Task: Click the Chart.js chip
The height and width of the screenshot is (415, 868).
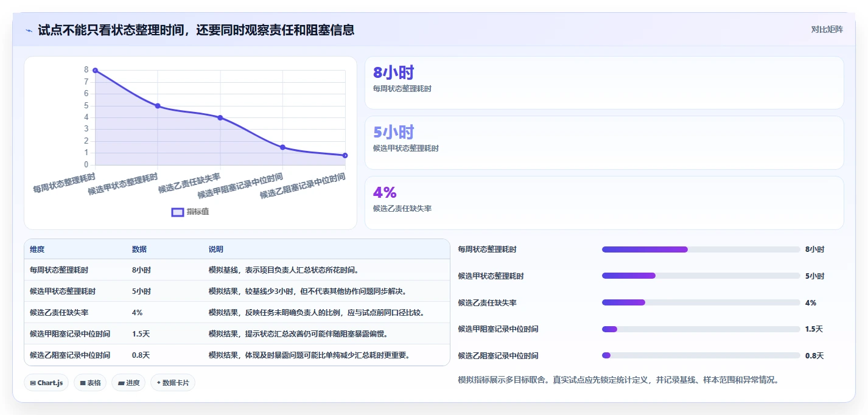Action: (x=47, y=383)
